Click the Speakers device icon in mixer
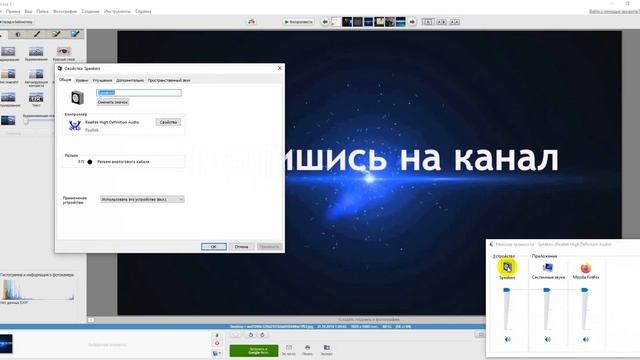This screenshot has width=640, height=360. click(x=507, y=267)
